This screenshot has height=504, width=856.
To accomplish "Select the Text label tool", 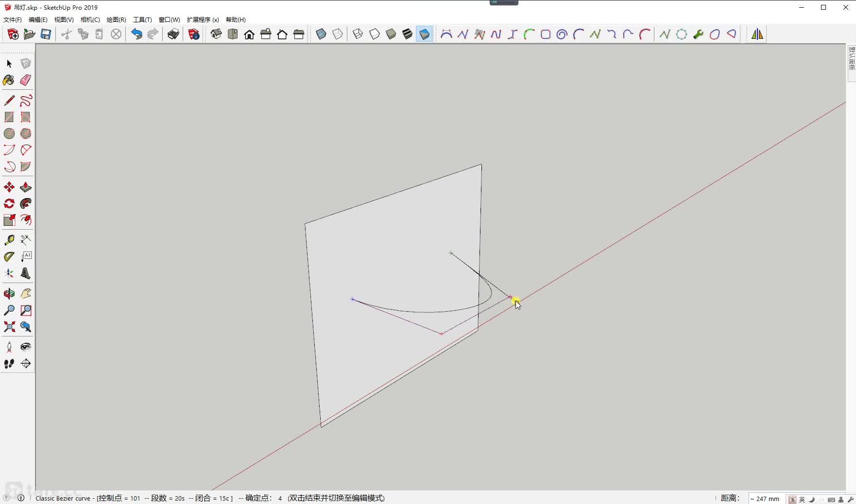I will 26,257.
